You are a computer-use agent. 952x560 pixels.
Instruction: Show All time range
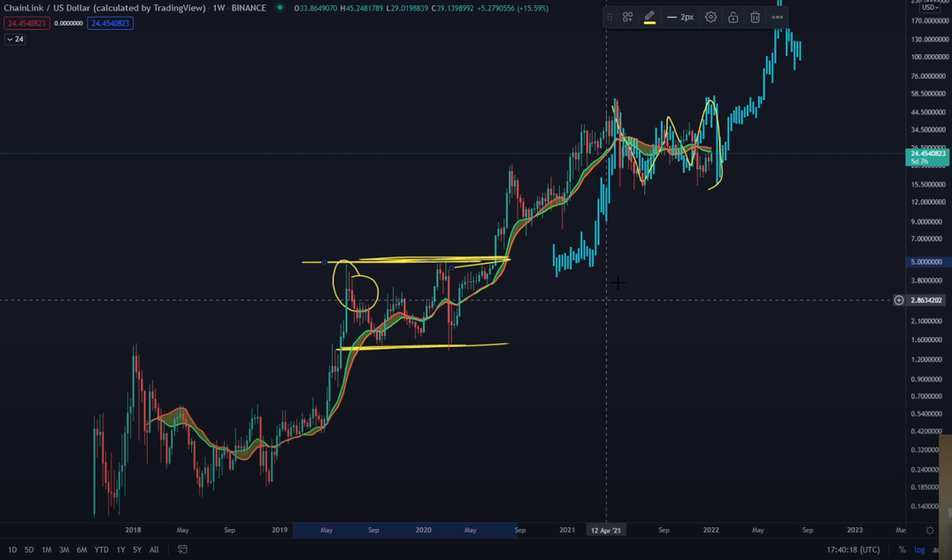pos(154,549)
